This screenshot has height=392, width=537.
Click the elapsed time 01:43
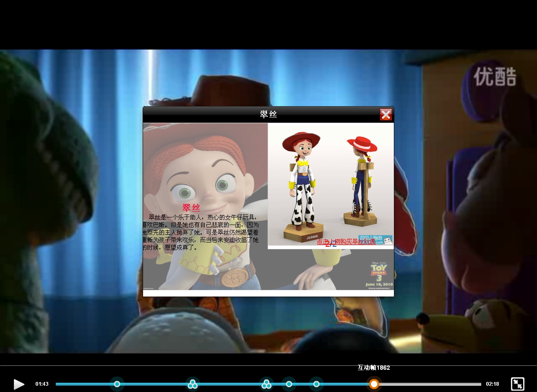click(x=42, y=384)
